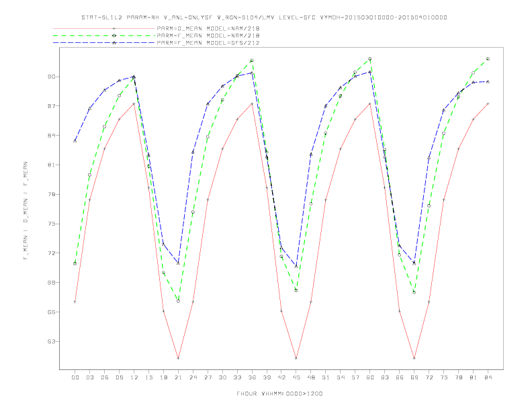Click x-axis tick label 78

(459, 377)
